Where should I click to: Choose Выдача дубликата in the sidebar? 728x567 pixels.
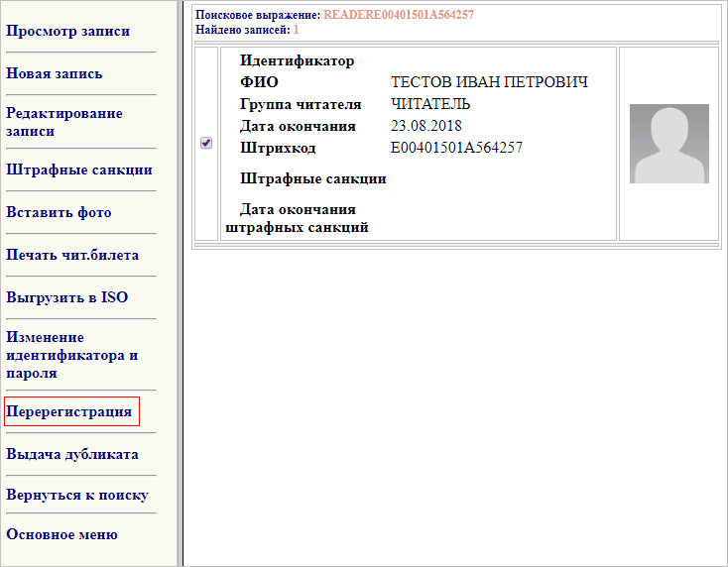(x=72, y=454)
